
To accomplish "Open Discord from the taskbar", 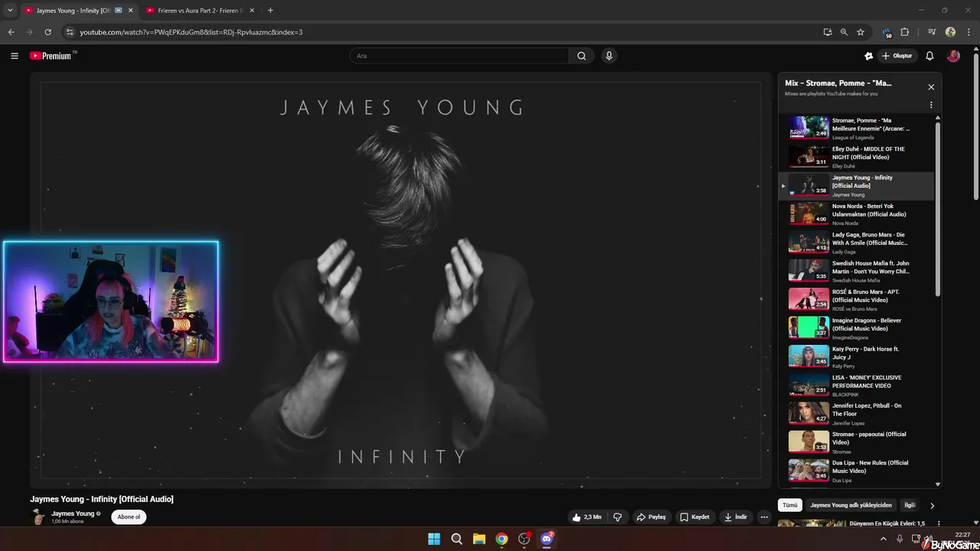I will point(547,539).
